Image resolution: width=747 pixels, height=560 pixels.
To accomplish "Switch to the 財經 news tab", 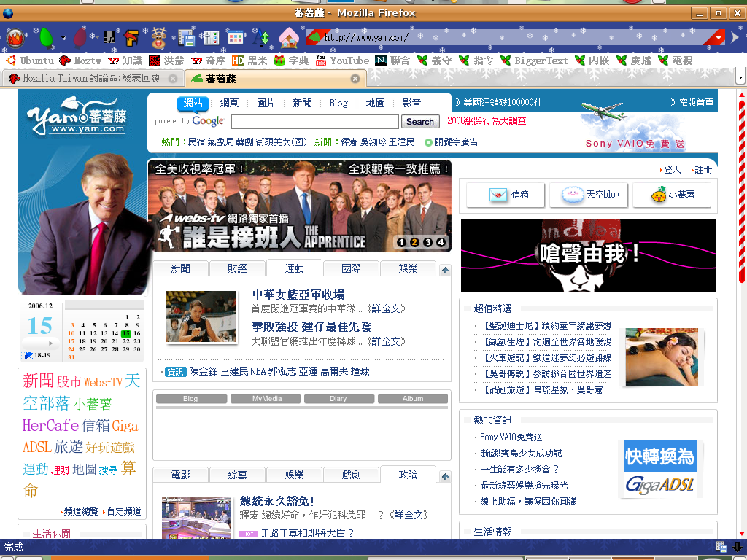I will coord(237,268).
